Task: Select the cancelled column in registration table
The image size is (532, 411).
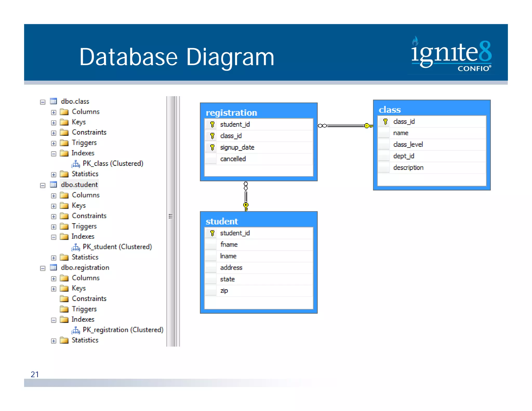Action: point(233,159)
